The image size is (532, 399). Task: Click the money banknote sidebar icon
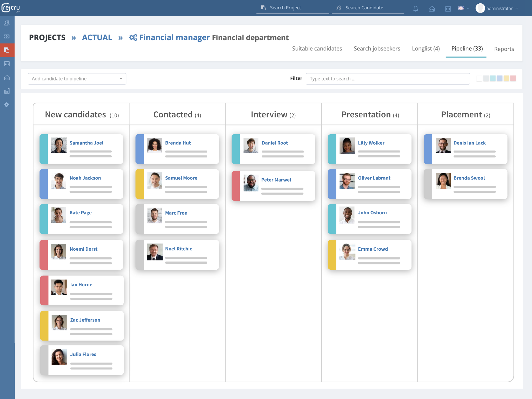[7, 36]
